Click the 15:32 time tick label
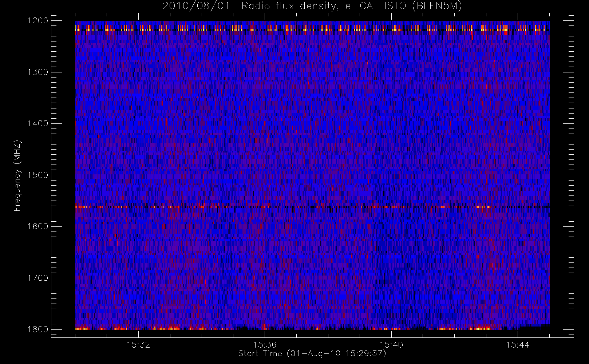This screenshot has height=364, width=589. pyautogui.click(x=138, y=345)
